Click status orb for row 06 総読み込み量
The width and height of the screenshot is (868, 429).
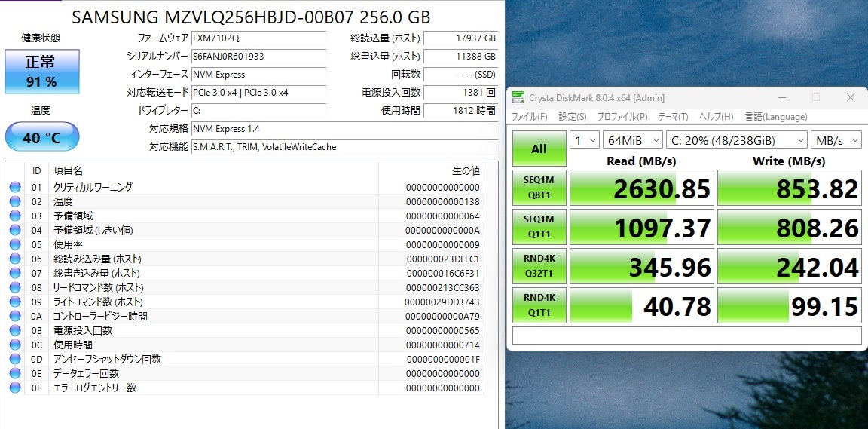tap(15, 259)
